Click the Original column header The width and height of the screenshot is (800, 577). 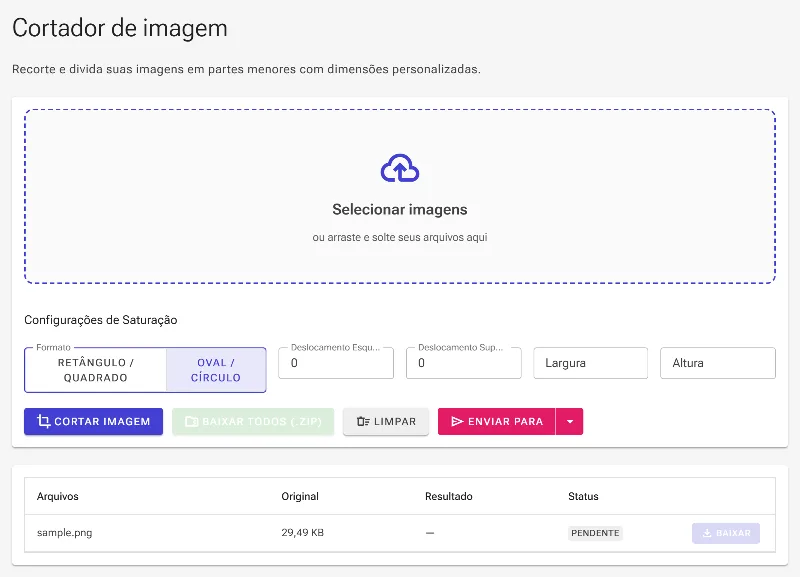pos(300,496)
